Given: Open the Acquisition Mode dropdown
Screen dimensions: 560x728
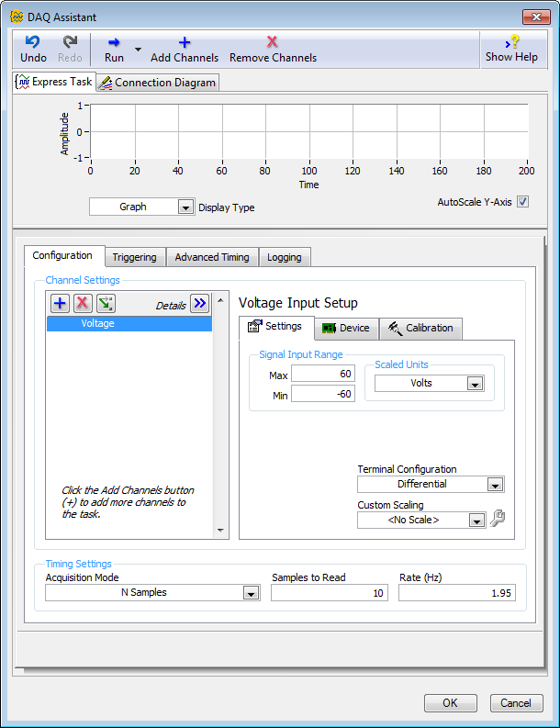Looking at the screenshot, I should [251, 593].
